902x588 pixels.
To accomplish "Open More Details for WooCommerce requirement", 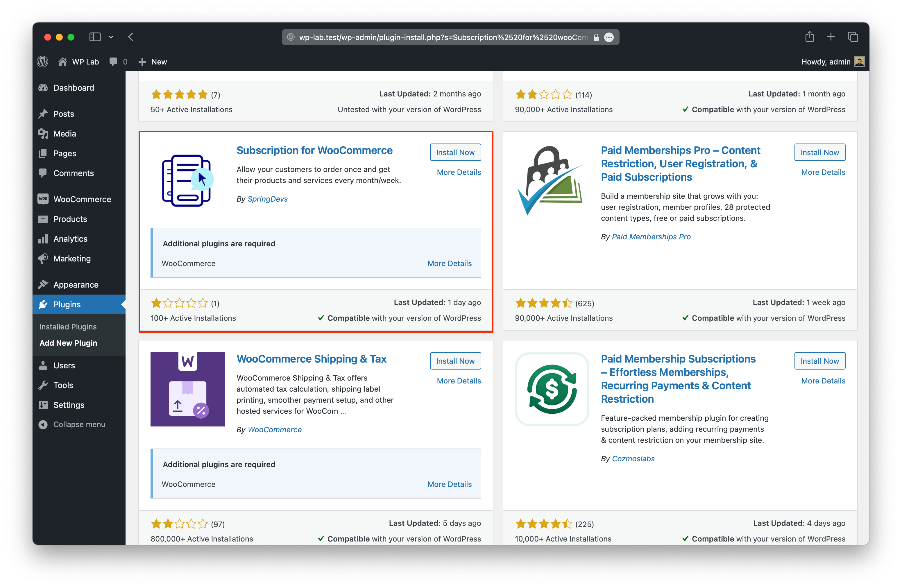I will point(450,263).
